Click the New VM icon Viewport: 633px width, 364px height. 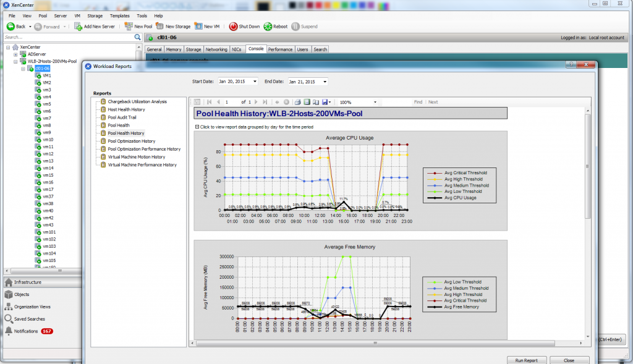point(198,27)
